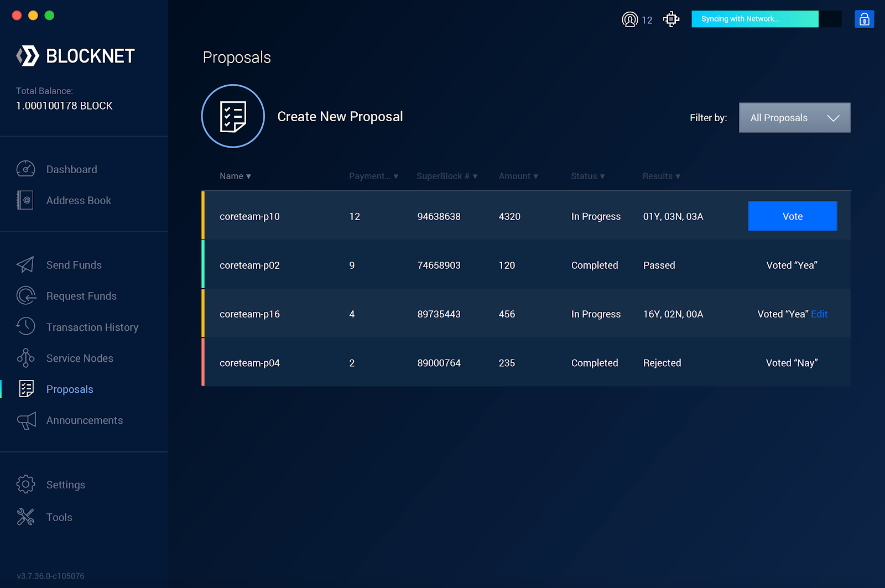885x588 pixels.
Task: Open the Announcements megaphone icon
Action: [27, 420]
